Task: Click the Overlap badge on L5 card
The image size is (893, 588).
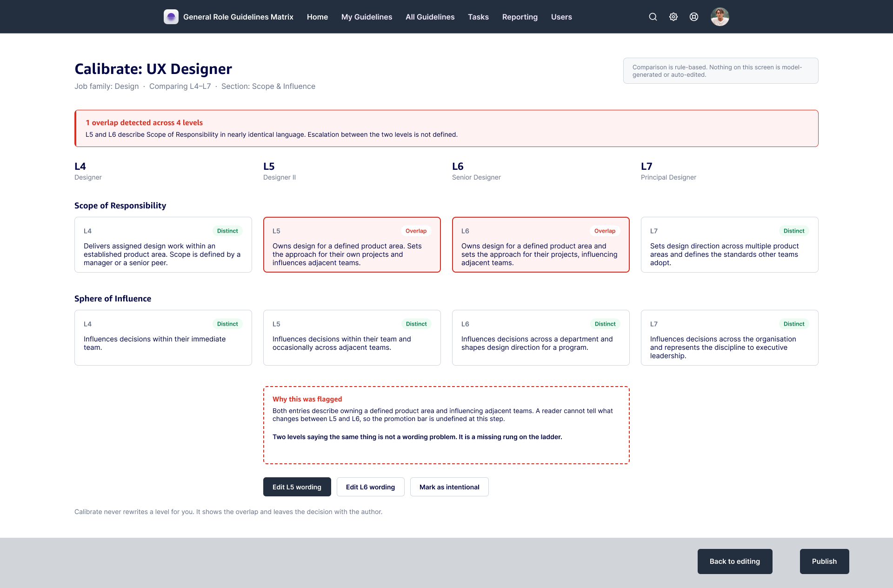Action: pyautogui.click(x=416, y=231)
